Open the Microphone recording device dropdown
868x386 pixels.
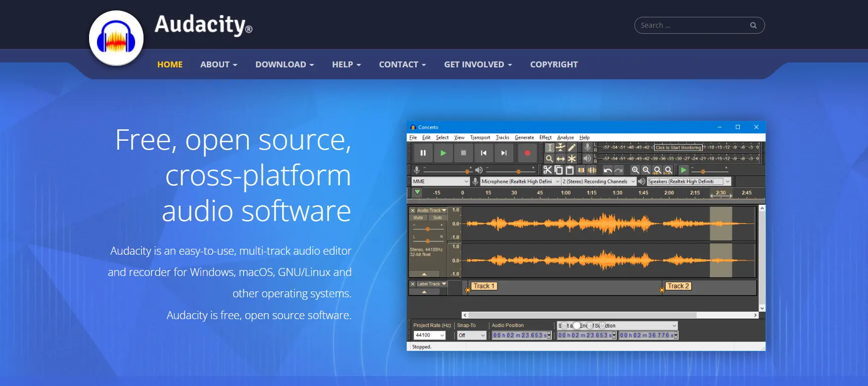(x=520, y=181)
